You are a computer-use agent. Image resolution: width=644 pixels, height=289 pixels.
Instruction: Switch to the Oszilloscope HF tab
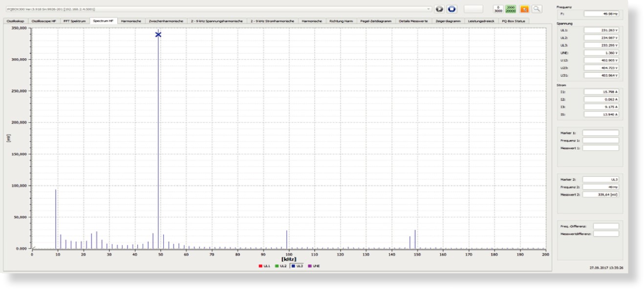point(44,21)
